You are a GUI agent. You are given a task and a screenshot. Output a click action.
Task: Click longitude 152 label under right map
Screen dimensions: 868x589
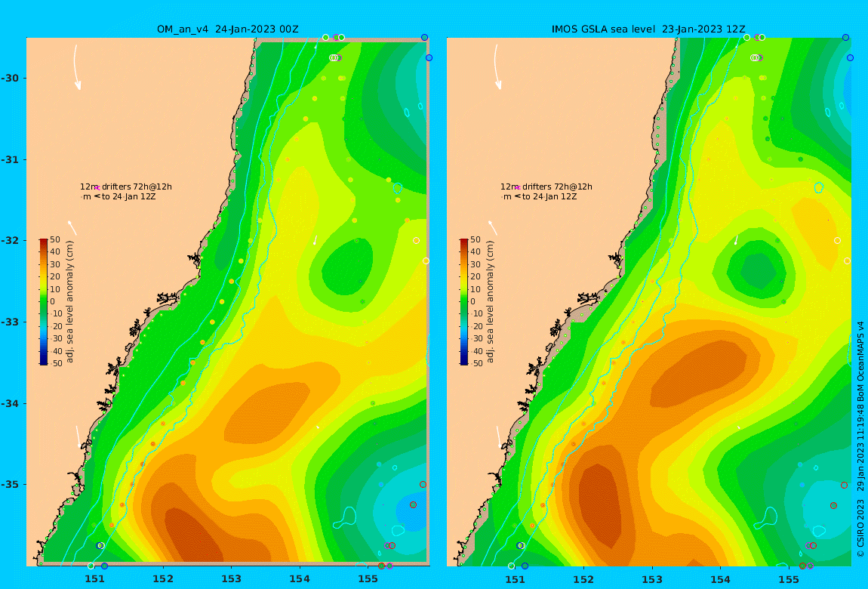[x=583, y=579]
